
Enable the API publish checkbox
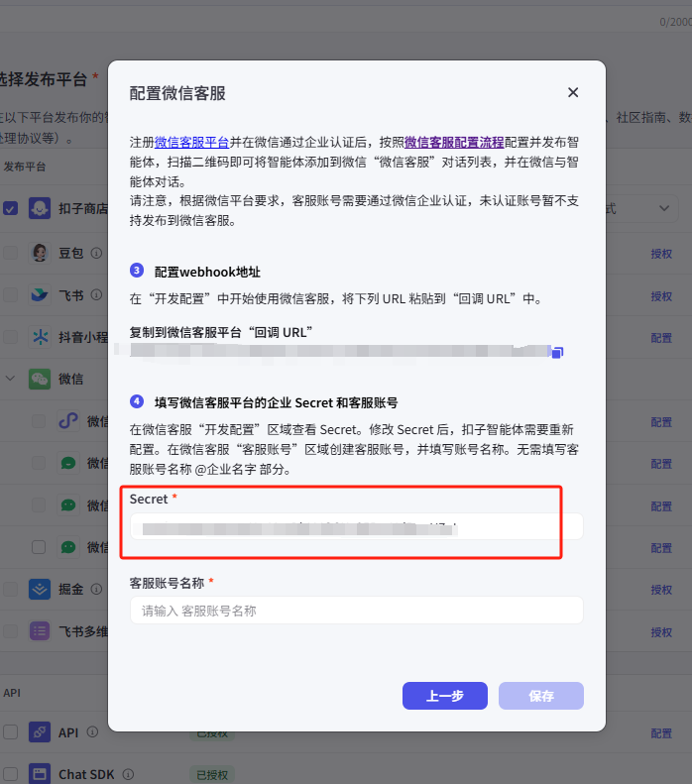pyautogui.click(x=11, y=732)
